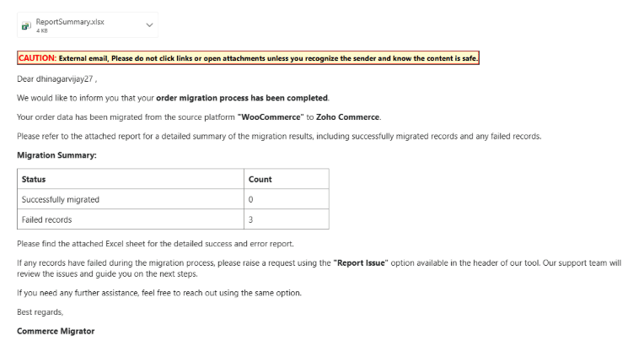Click the bold 'Report Issue' option text
644x357 pixels.
pos(360,262)
